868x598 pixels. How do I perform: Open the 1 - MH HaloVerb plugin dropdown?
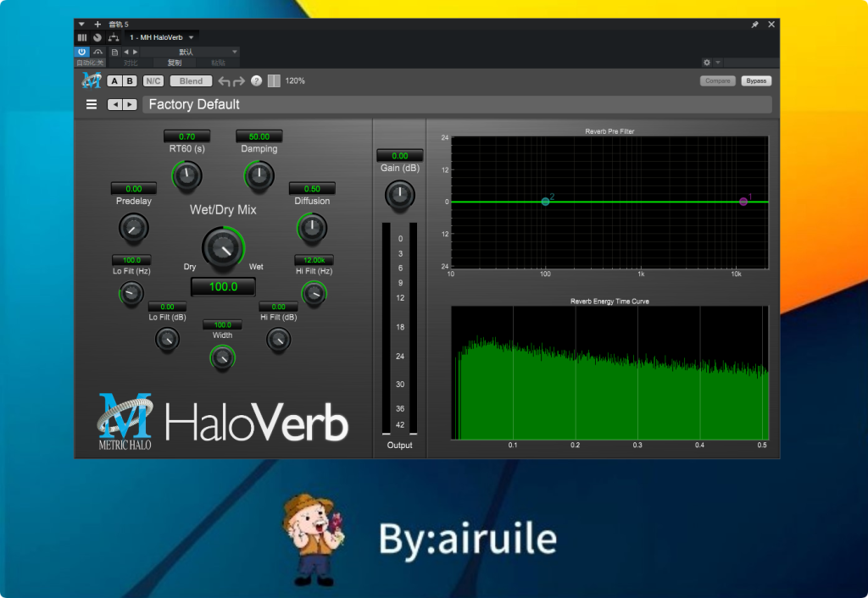[x=161, y=37]
